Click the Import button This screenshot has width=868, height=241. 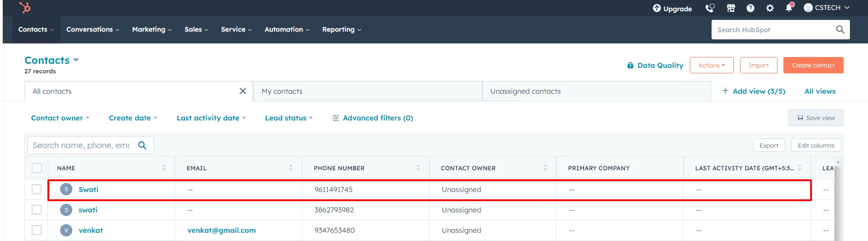point(759,65)
